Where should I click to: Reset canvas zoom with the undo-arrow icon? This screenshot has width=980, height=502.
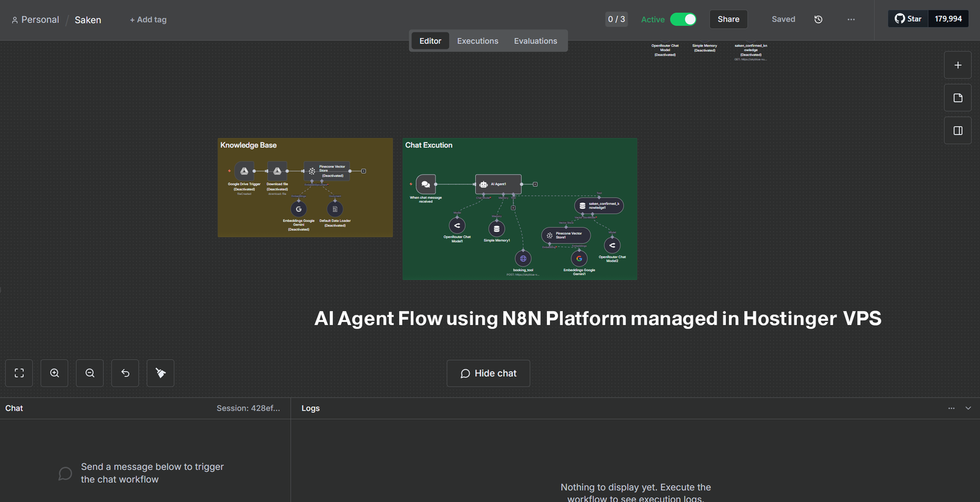(126, 373)
